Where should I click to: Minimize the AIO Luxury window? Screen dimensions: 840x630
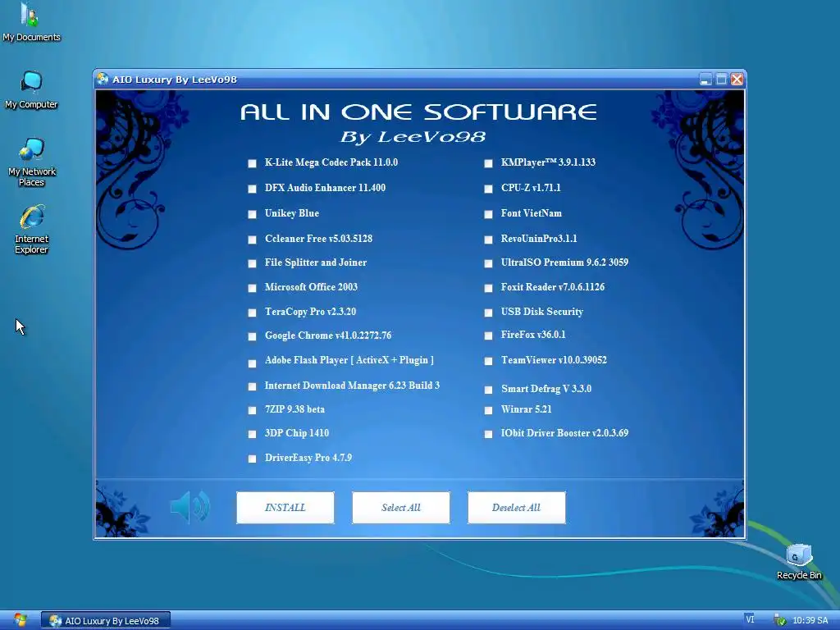click(705, 80)
